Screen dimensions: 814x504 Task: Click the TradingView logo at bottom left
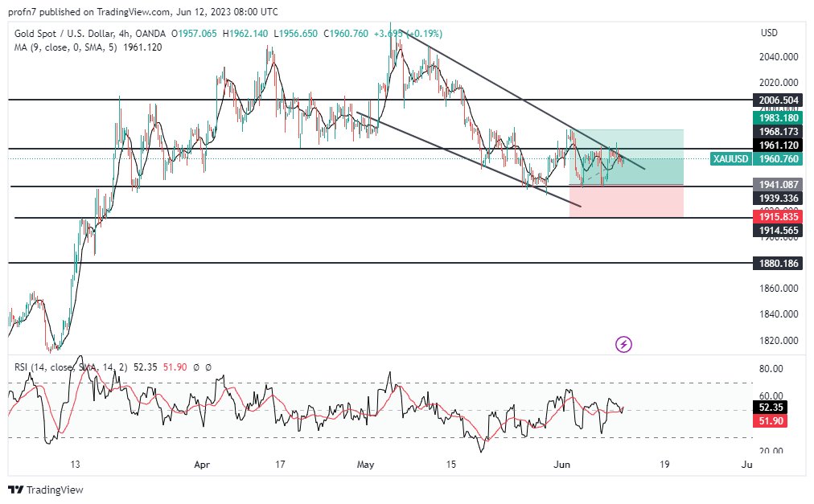pyautogui.click(x=46, y=490)
